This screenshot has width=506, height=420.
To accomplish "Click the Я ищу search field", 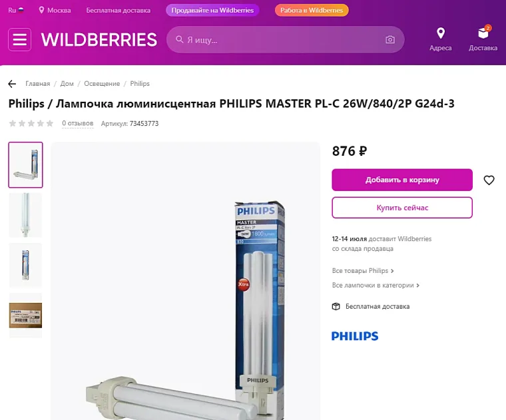I will [x=285, y=40].
